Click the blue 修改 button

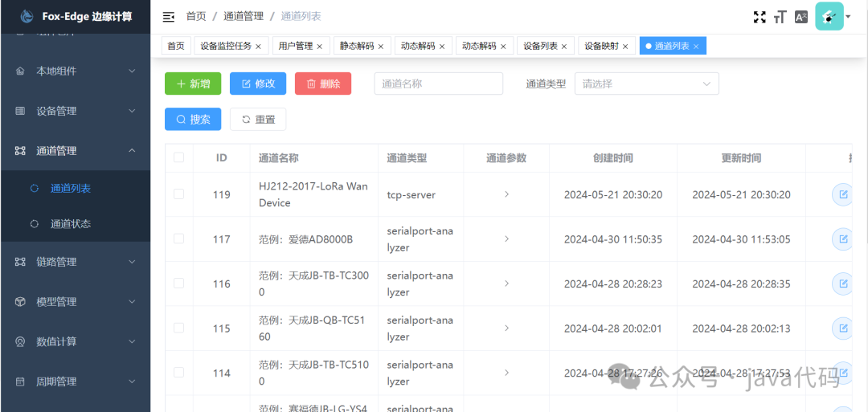click(x=258, y=84)
